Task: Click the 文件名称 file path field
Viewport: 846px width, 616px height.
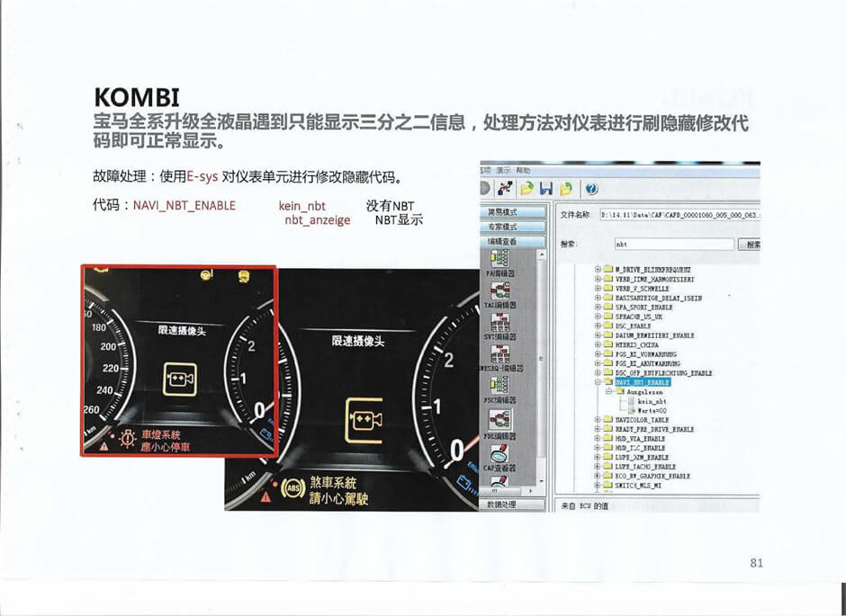Action: 679,215
